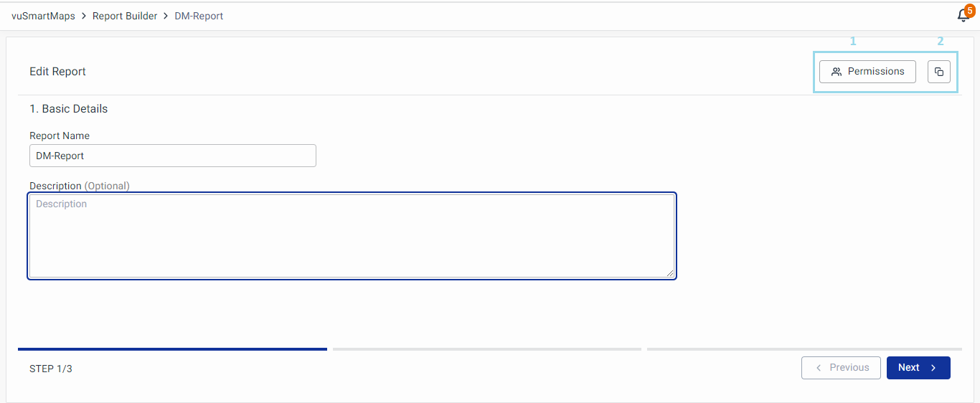
Task: Click the duplicate report copy icon
Action: [939, 72]
